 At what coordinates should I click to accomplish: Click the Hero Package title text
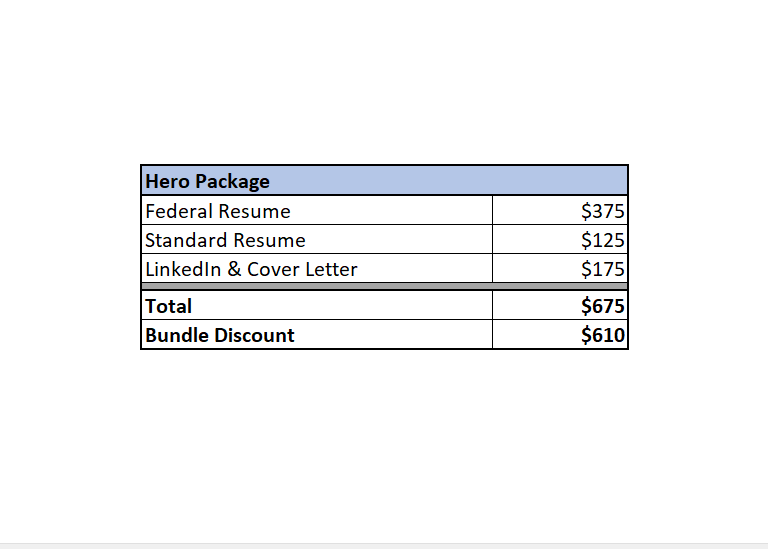[x=207, y=181]
